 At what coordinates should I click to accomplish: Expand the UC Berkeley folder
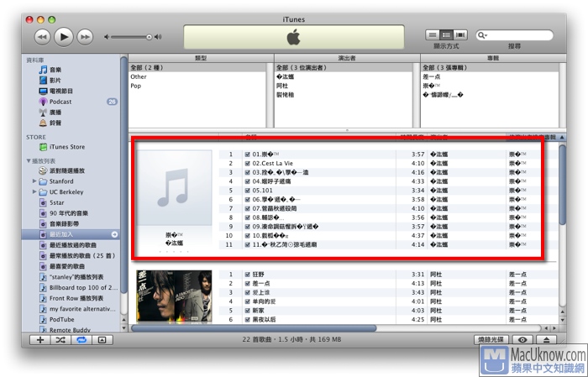pyautogui.click(x=34, y=191)
